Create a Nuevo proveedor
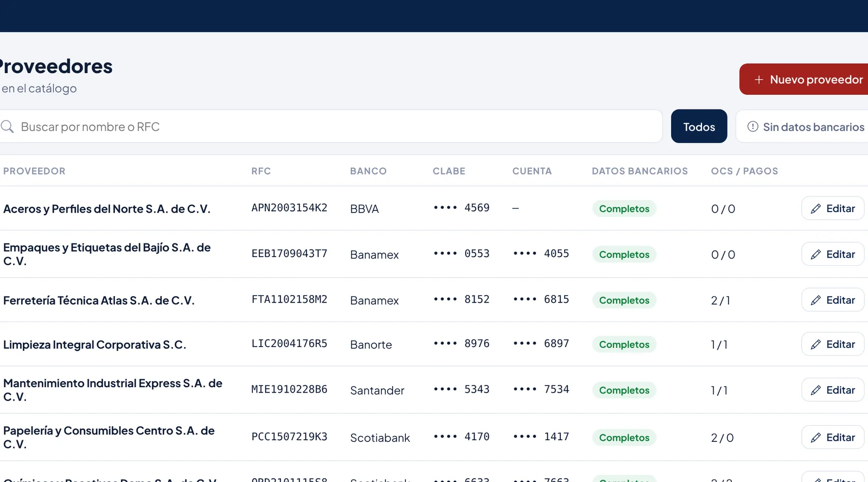 pos(804,79)
